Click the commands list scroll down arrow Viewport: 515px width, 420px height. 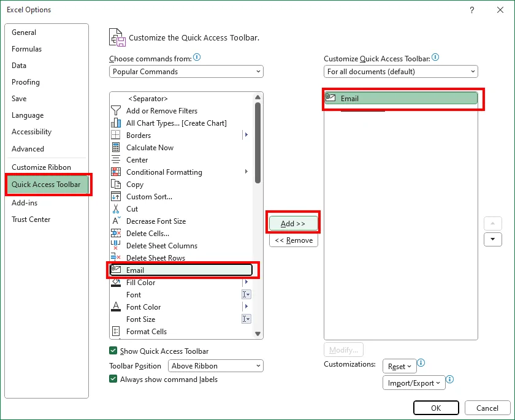click(x=258, y=334)
